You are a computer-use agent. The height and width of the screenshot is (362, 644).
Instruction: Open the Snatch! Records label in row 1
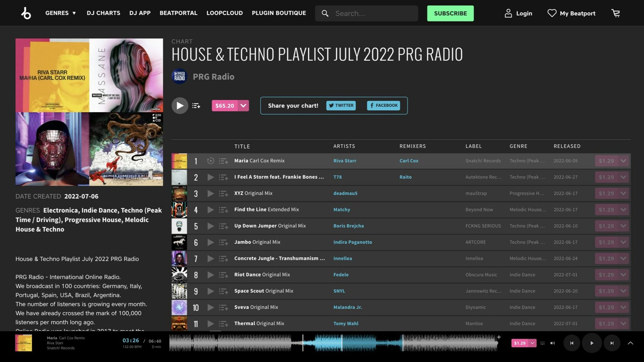(483, 161)
